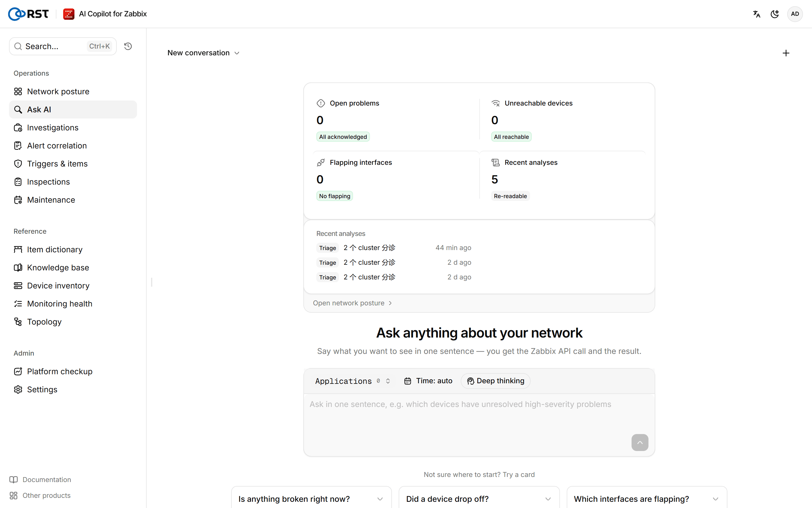Click the Flapping interfaces card
812x508 pixels.
pos(396,180)
